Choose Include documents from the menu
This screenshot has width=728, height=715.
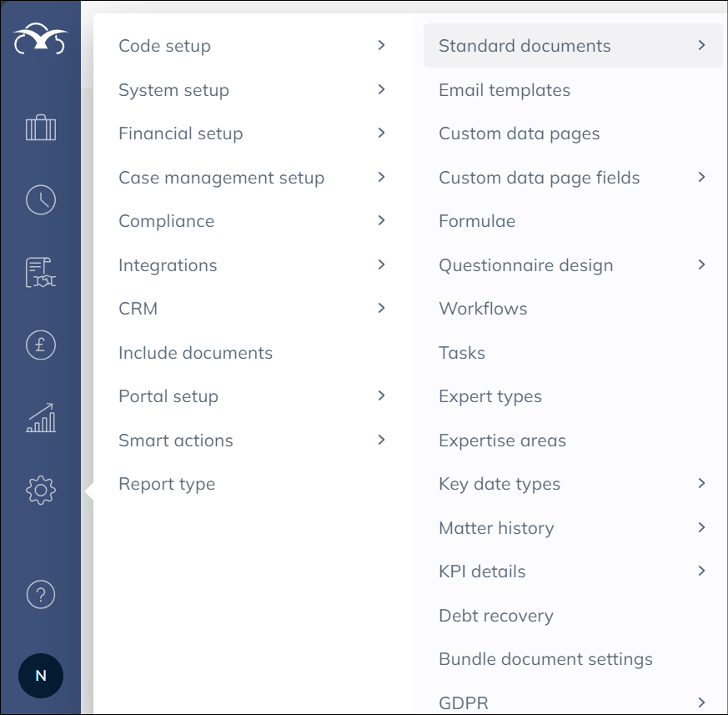pos(195,353)
